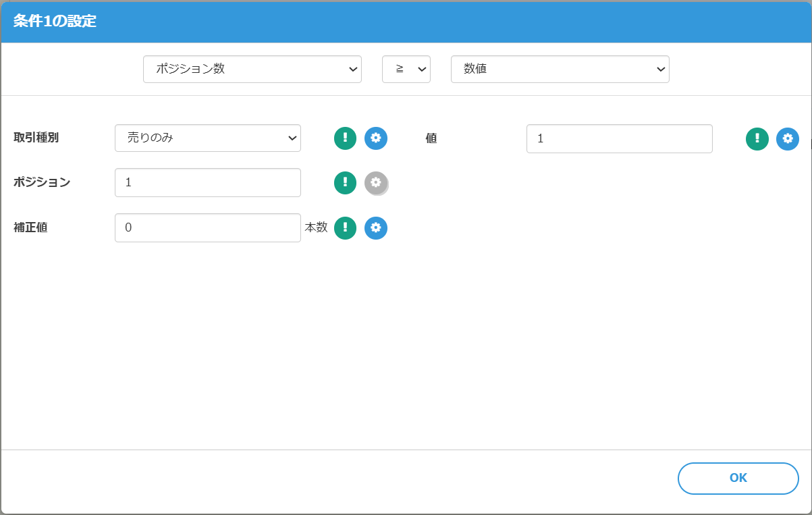
Task: Open the blue gear settings for 値
Action: coord(787,138)
